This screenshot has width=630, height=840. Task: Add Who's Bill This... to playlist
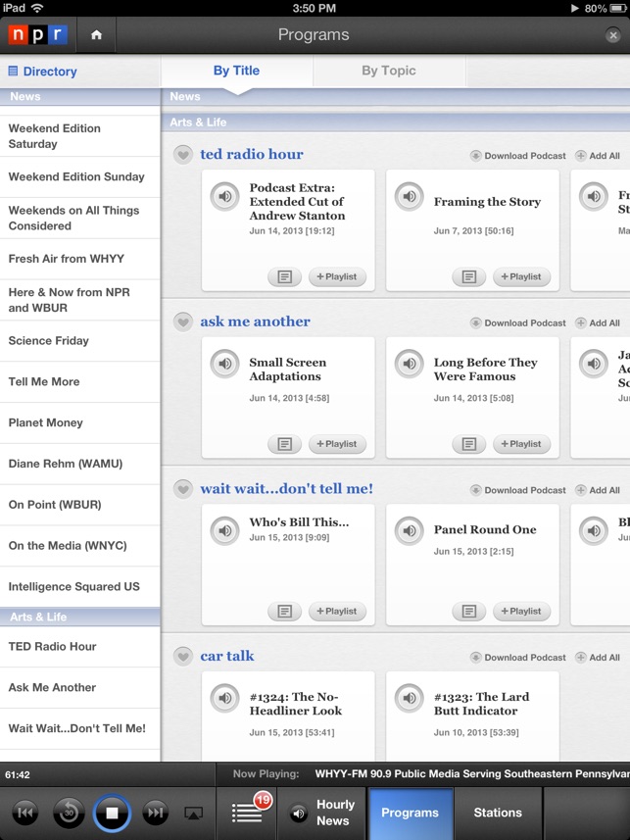tap(337, 612)
